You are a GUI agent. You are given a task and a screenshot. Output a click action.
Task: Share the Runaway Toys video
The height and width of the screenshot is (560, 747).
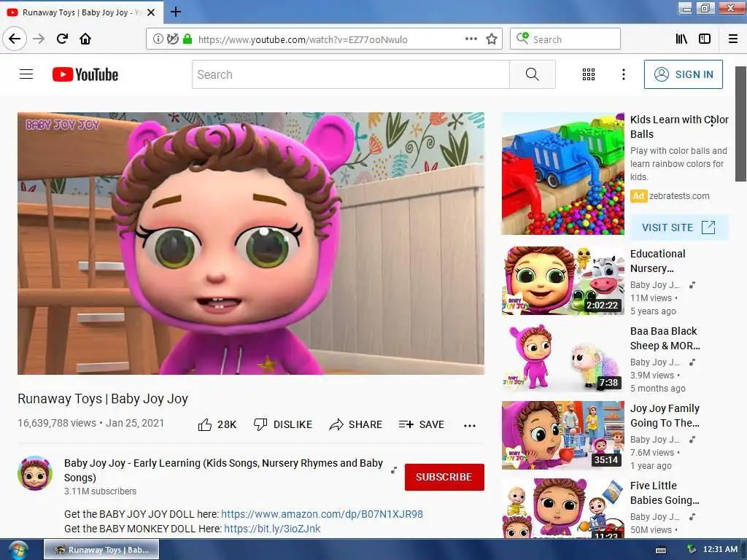tap(356, 424)
